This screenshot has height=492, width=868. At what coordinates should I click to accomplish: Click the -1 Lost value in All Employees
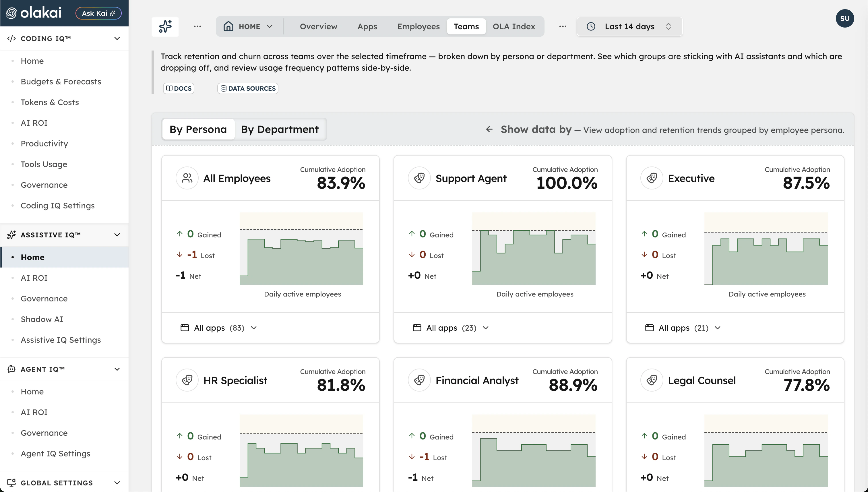point(192,254)
